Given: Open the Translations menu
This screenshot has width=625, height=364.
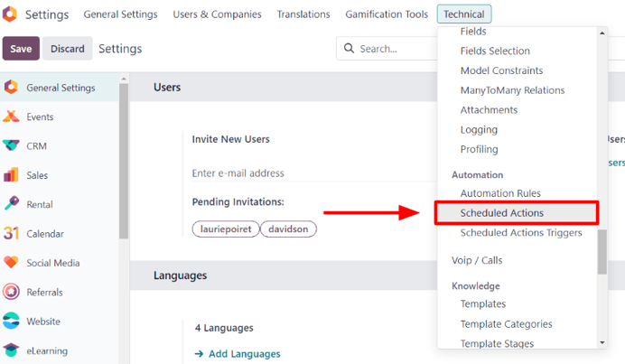Looking at the screenshot, I should pyautogui.click(x=303, y=14).
